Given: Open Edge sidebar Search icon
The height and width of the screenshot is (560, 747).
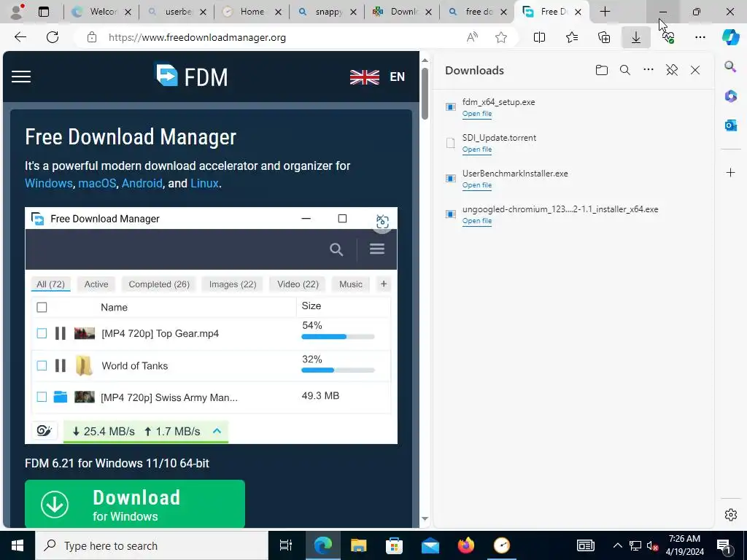Looking at the screenshot, I should pyautogui.click(x=730, y=66).
